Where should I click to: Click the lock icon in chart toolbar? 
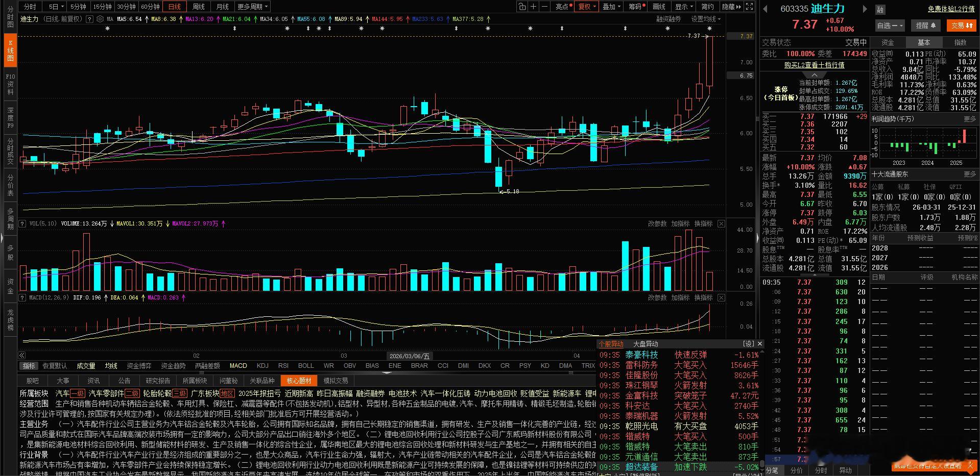coord(521,7)
